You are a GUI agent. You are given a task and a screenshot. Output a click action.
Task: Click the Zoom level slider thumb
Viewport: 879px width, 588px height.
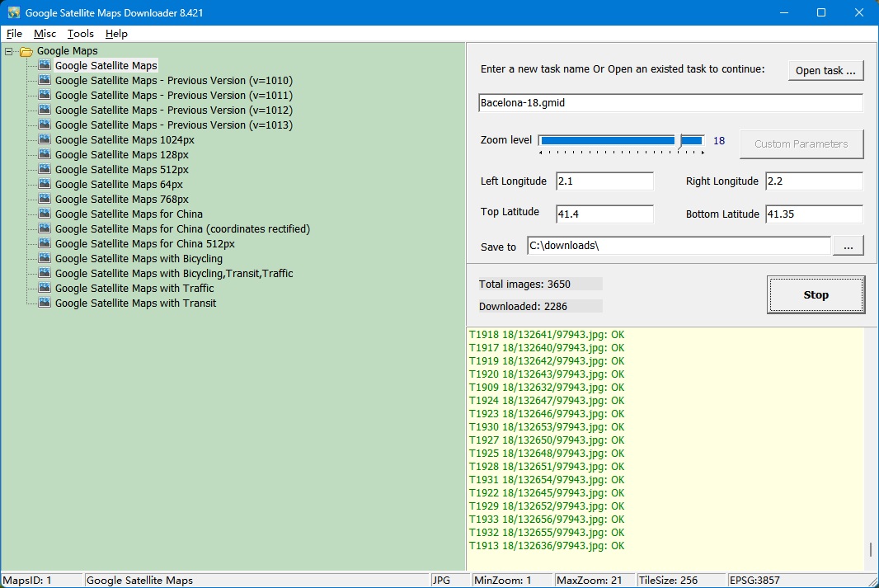pyautogui.click(x=680, y=141)
